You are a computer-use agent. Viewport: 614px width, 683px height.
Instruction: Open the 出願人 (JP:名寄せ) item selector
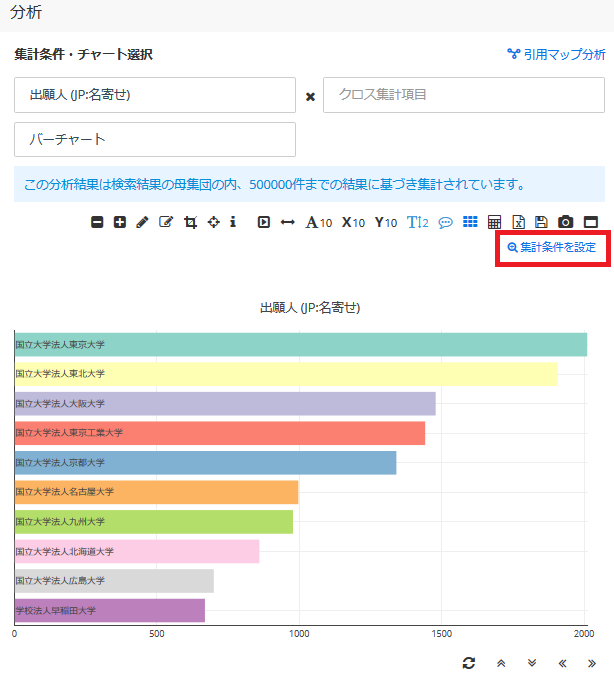click(155, 95)
